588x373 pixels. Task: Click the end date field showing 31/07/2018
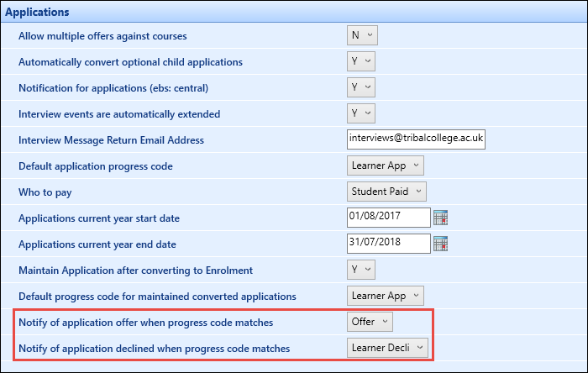pyautogui.click(x=388, y=244)
